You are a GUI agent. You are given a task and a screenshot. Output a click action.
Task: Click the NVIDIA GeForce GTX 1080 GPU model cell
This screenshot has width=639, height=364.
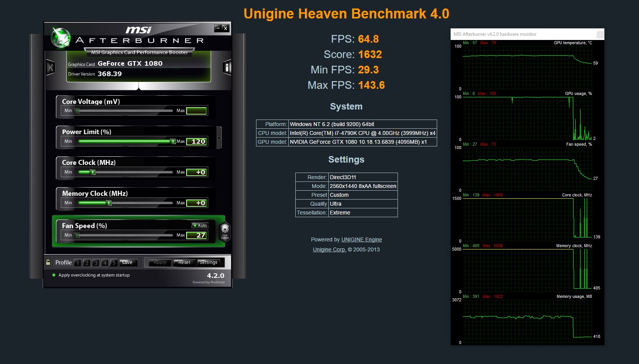click(x=363, y=142)
